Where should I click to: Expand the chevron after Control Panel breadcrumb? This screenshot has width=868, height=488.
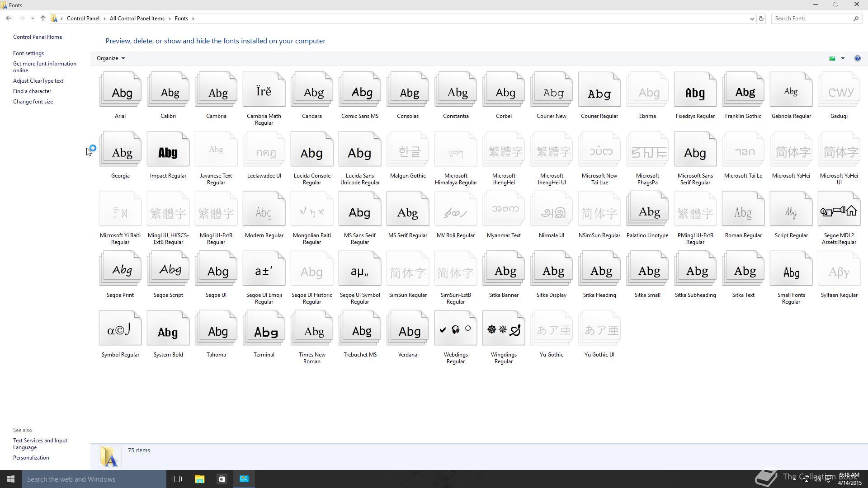click(x=104, y=19)
